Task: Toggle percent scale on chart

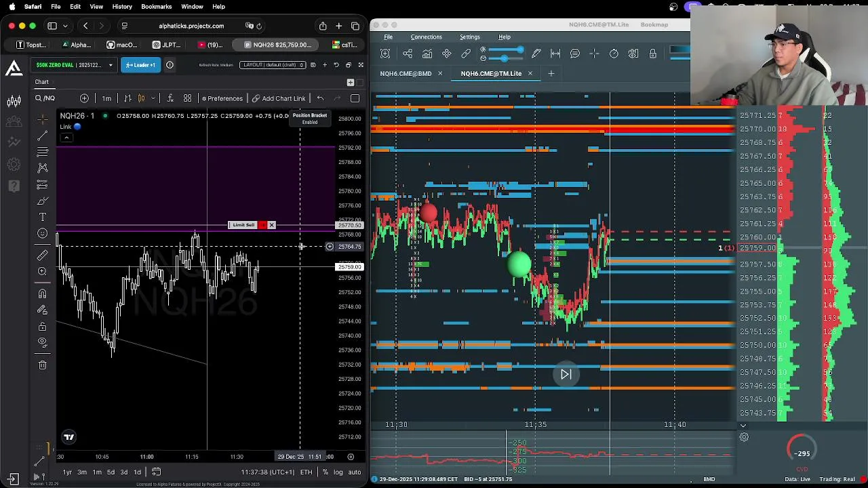Action: pos(325,472)
